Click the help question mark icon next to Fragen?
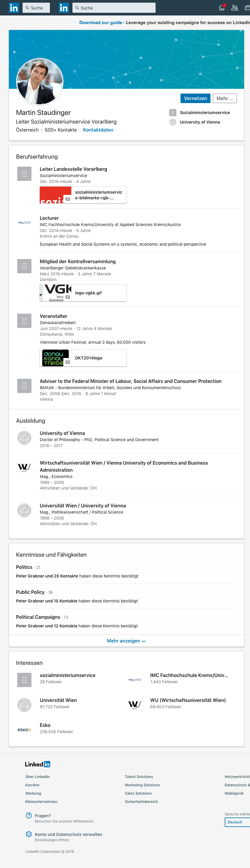The height and width of the screenshot is (868, 250). pyautogui.click(x=29, y=815)
